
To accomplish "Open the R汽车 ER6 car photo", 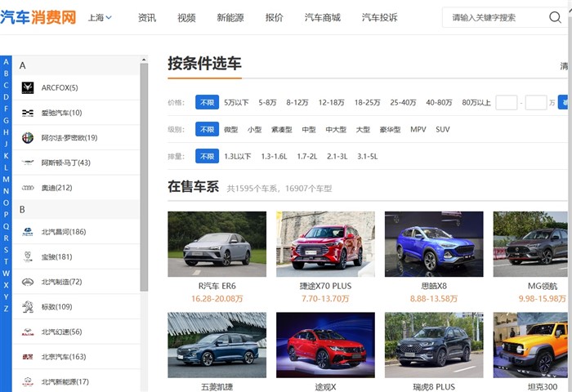I will coord(217,244).
